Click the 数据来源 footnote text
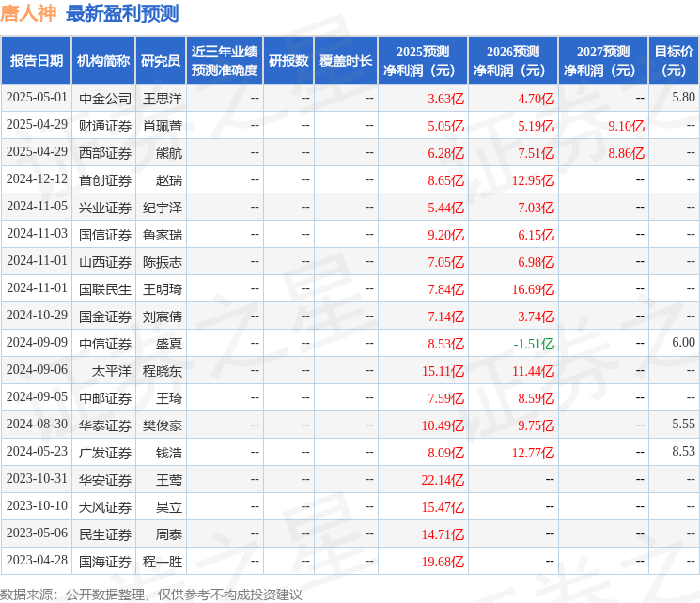The width and height of the screenshot is (700, 603). coord(151,595)
